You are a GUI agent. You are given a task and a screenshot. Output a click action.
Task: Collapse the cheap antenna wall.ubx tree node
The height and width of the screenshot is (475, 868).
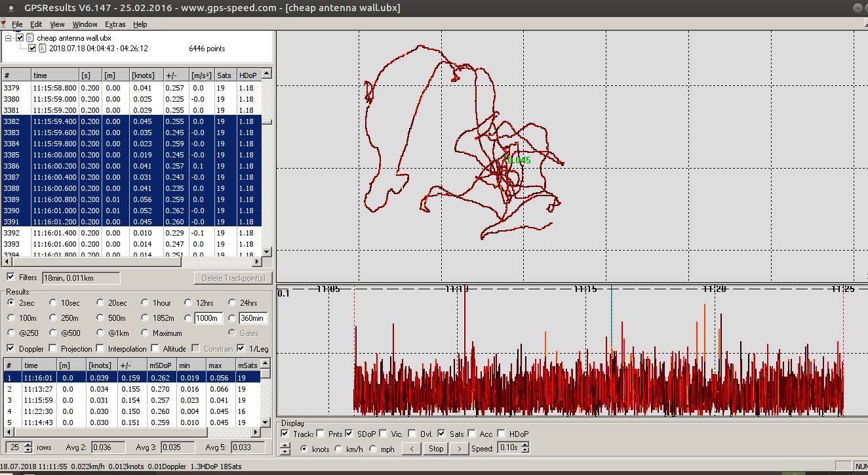[x=9, y=38]
